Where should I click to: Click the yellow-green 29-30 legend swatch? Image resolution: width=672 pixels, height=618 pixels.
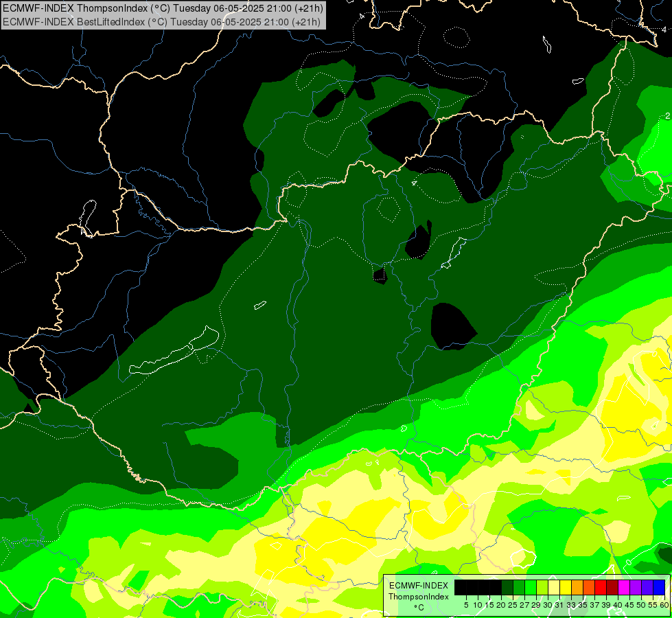(542, 587)
